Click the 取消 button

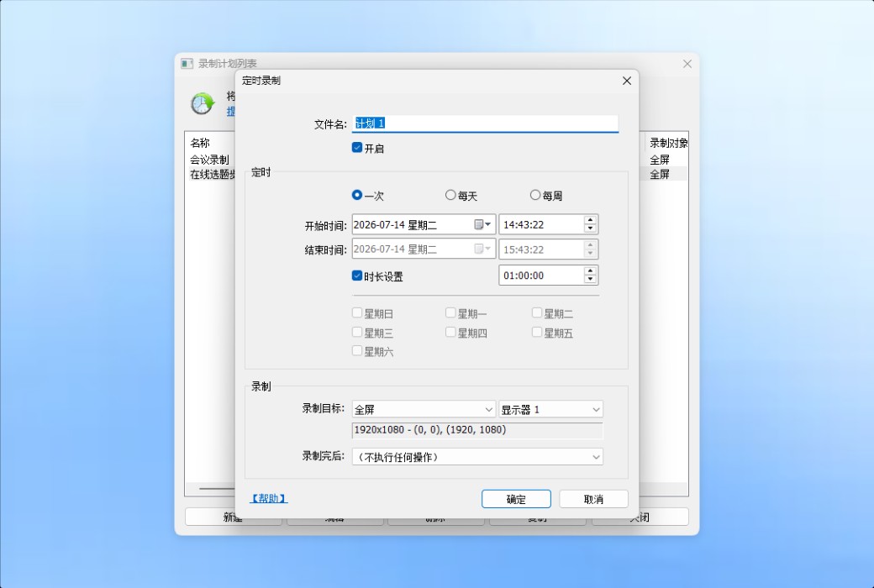(593, 499)
